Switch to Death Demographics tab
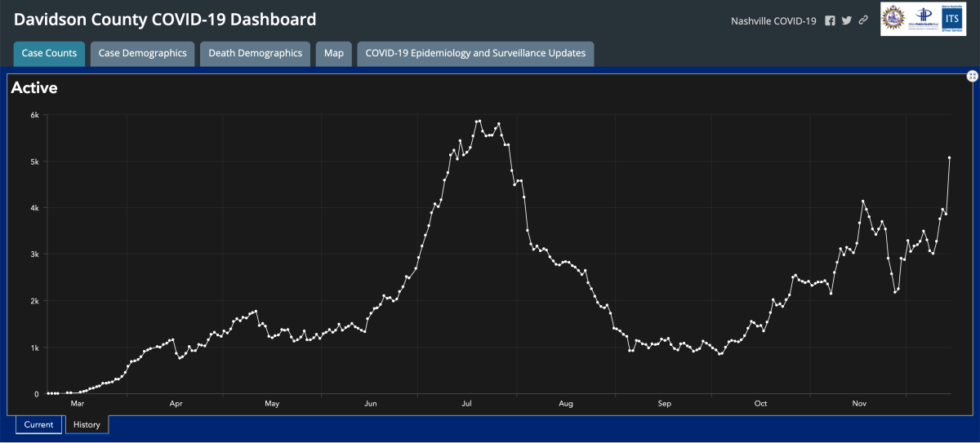The image size is (980, 443). pyautogui.click(x=255, y=54)
